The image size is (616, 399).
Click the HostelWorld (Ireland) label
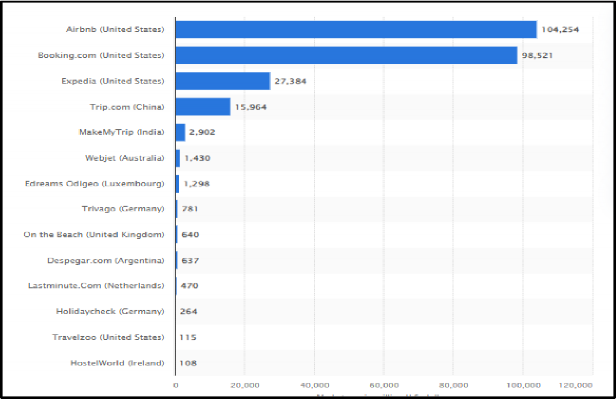(117, 363)
